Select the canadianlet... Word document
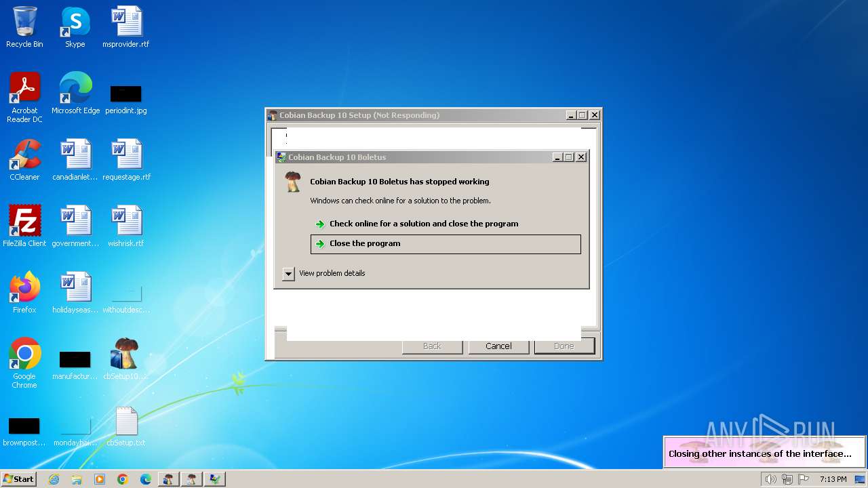This screenshot has height=488, width=868. point(75,160)
